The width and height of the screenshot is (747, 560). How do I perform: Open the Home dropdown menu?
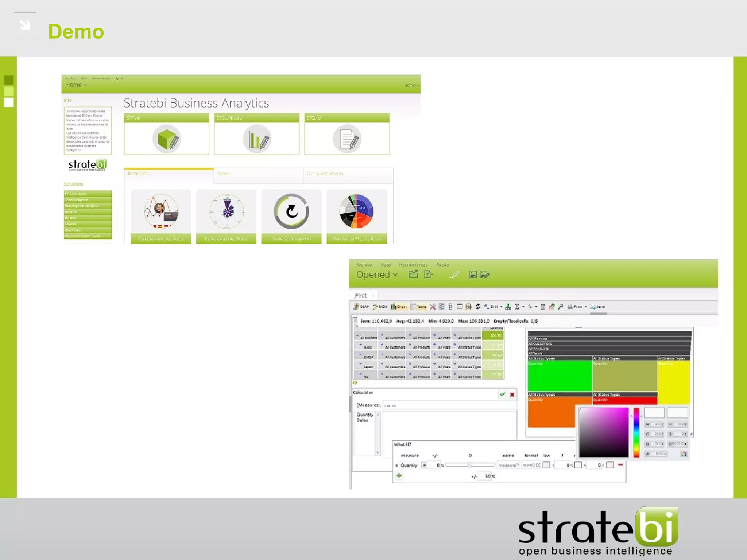[x=76, y=85]
